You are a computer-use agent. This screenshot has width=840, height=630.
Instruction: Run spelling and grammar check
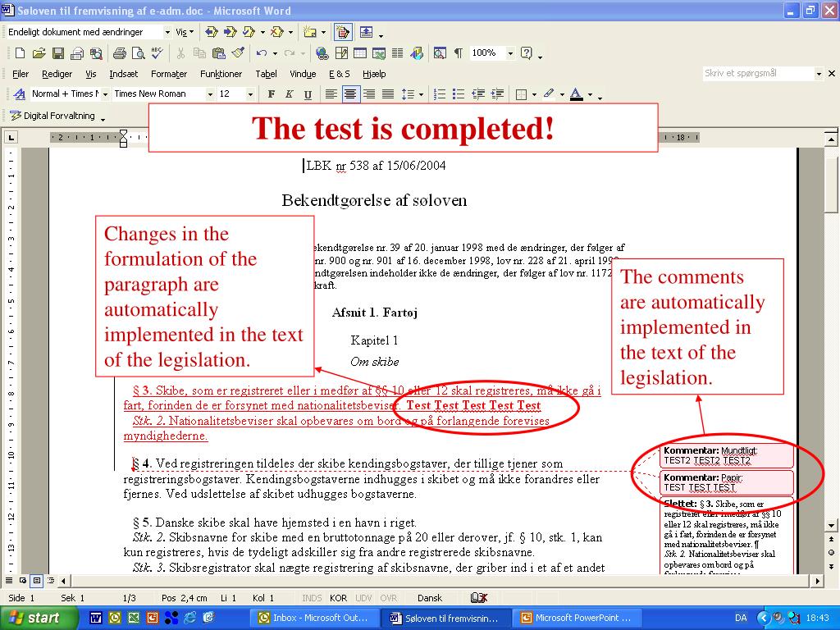pos(157,53)
